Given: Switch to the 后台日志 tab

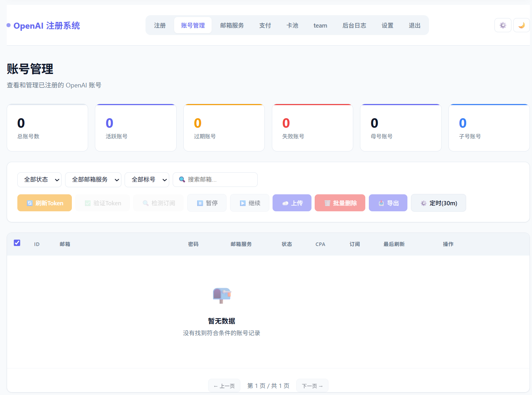Looking at the screenshot, I should 354,25.
